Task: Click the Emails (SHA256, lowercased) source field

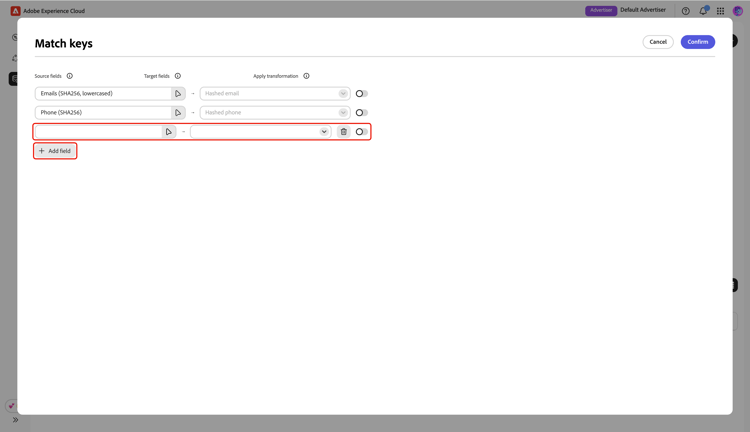Action: (x=103, y=94)
